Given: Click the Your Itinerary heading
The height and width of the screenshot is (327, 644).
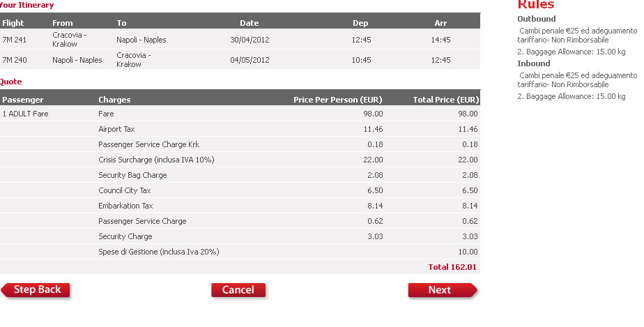Looking at the screenshot, I should pos(26,5).
